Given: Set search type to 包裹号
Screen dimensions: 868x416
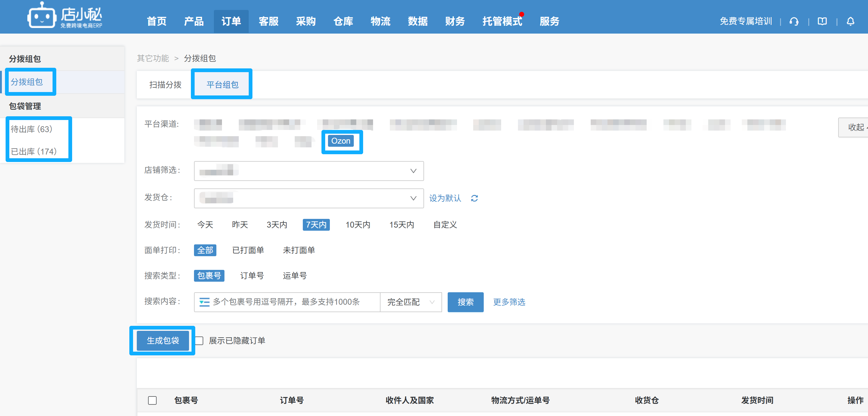Looking at the screenshot, I should pyautogui.click(x=209, y=276).
